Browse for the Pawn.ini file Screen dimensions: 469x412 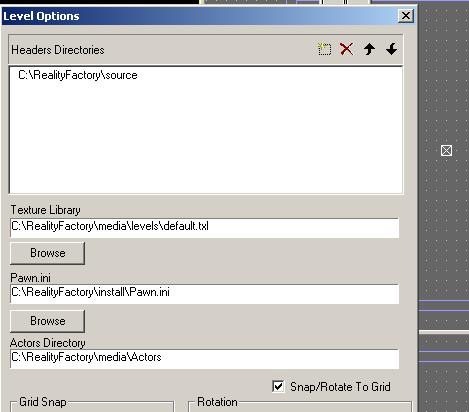point(47,321)
